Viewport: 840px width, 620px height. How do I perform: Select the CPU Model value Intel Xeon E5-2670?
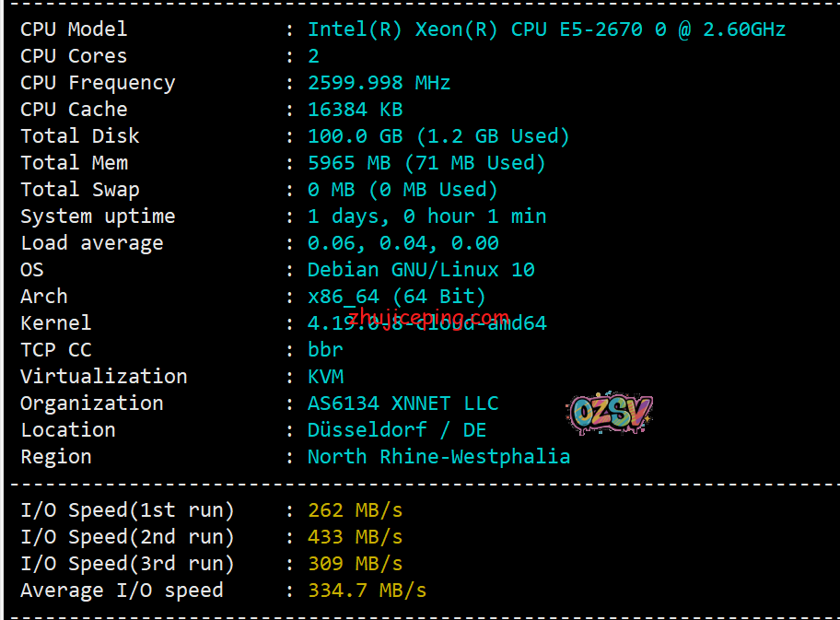point(546,29)
